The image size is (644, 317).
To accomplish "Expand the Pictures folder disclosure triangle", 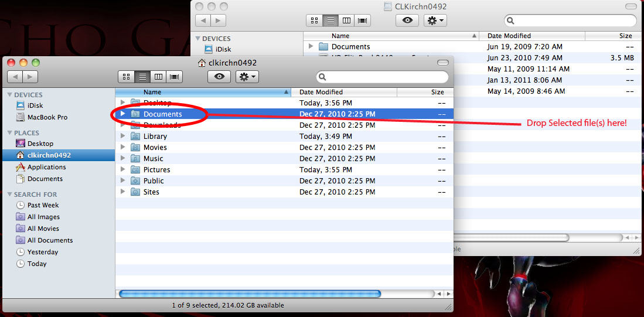I will point(123,169).
